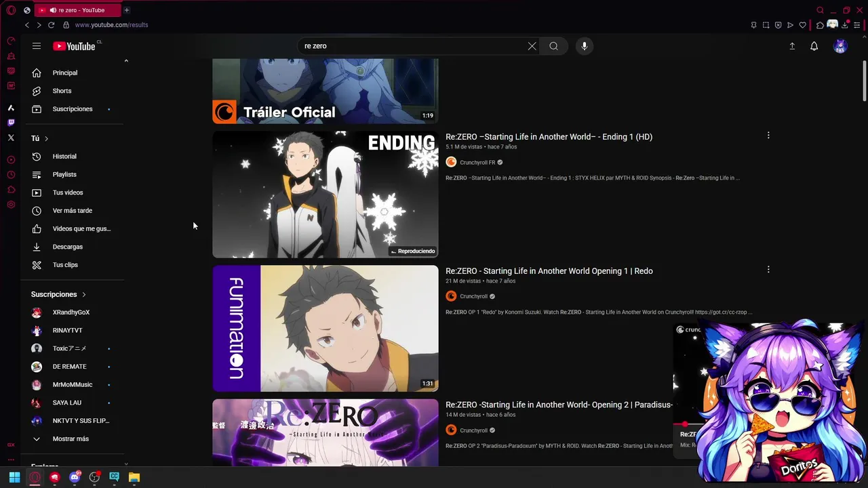Start voice search with the microphone

coord(584,46)
